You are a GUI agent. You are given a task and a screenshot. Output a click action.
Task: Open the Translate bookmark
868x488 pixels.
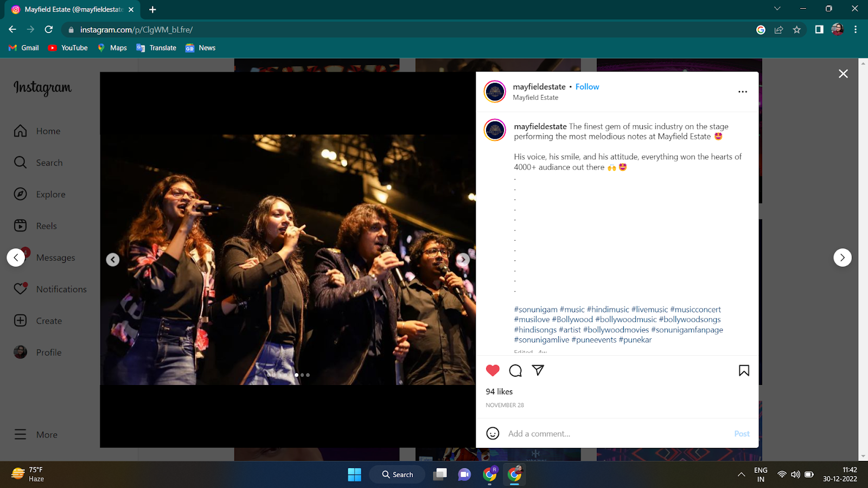[156, 48]
